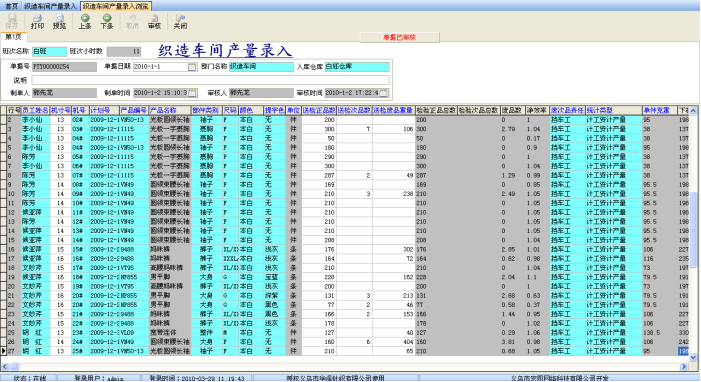Screen dimensions: 701x382
Task: Click the horizontal scrollbar thumb under the grid
Action: click(x=14, y=366)
